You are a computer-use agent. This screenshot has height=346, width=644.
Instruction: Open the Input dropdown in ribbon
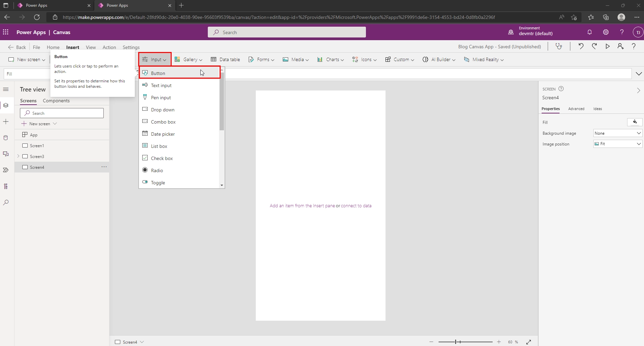tap(155, 59)
